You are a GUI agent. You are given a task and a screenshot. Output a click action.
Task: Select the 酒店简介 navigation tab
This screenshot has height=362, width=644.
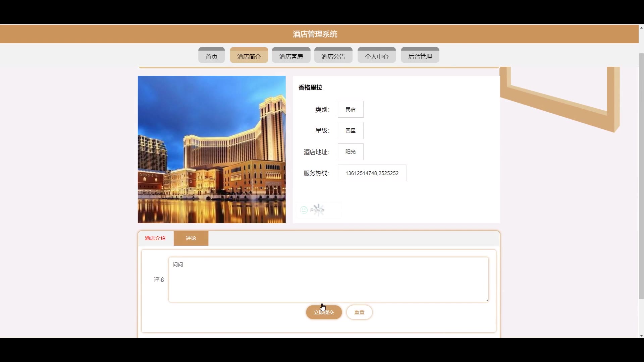pos(249,55)
